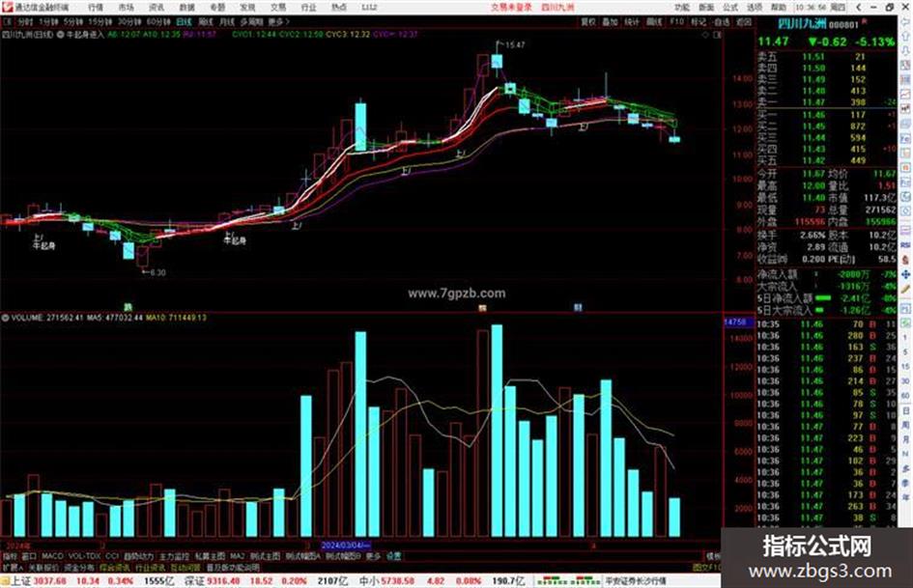913x588 pixels.
Task: Click the right sidebar pencil draw icon
Action: click(905, 290)
